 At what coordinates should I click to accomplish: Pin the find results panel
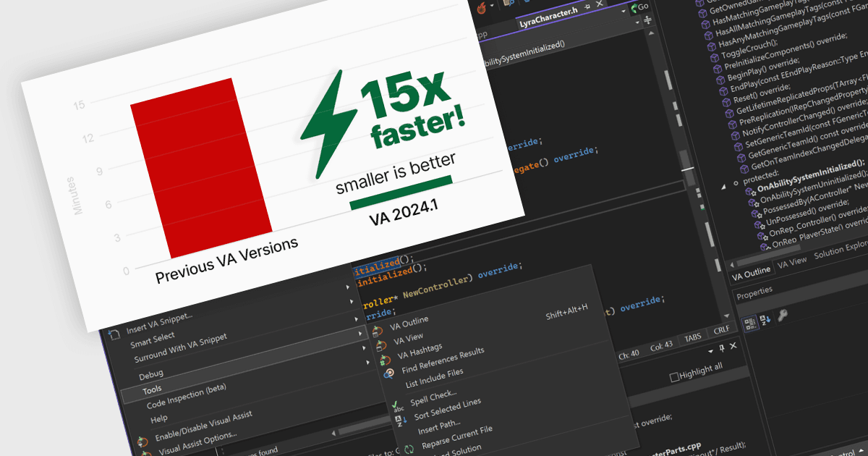point(720,350)
